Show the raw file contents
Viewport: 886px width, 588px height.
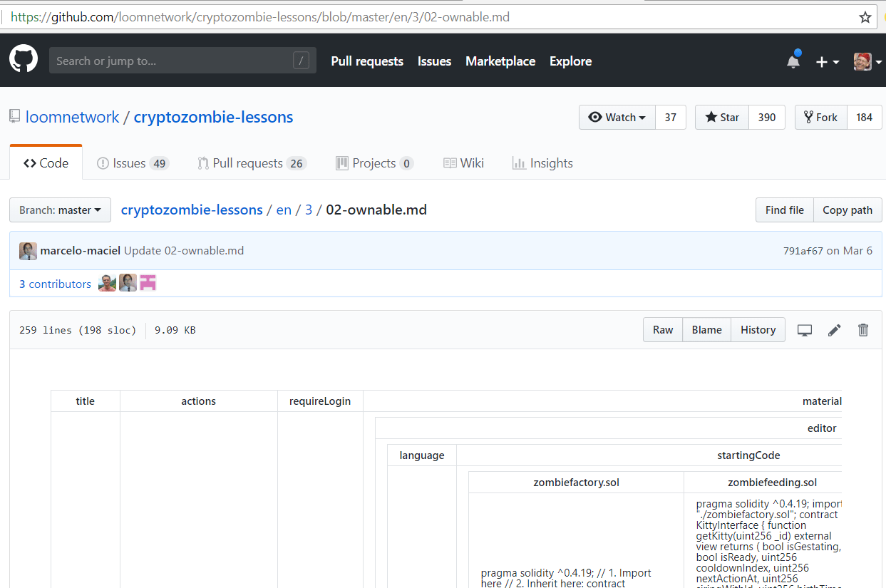coord(662,329)
